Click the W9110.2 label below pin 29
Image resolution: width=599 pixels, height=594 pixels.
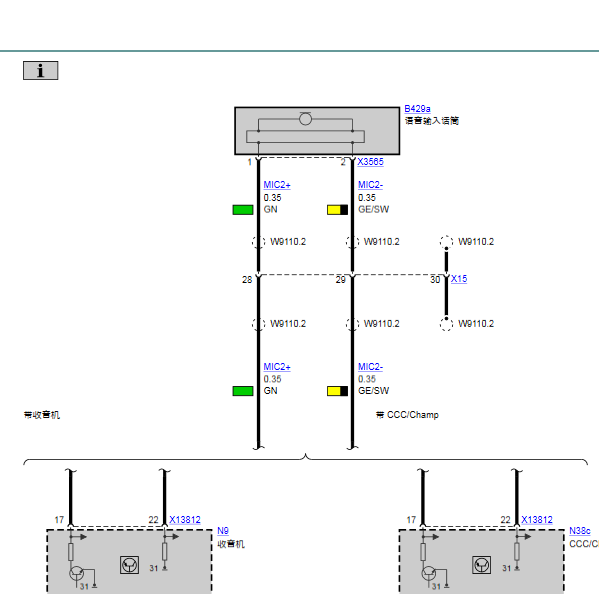click(x=382, y=324)
